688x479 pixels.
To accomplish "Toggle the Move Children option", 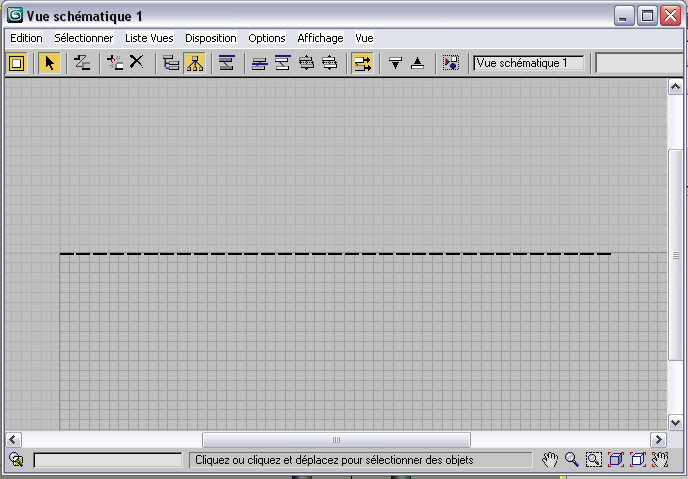I will coord(362,63).
